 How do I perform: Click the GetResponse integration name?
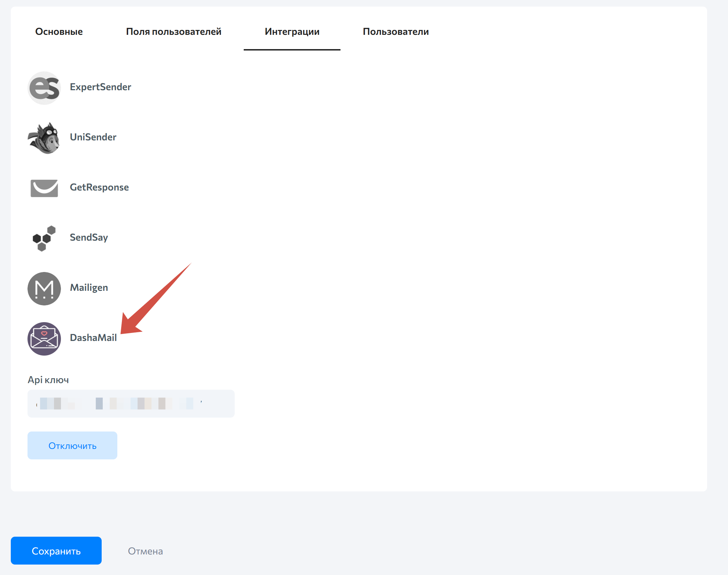pyautogui.click(x=99, y=187)
